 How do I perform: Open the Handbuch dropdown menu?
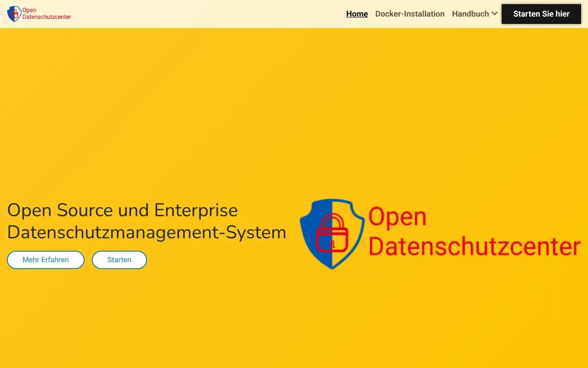pyautogui.click(x=470, y=14)
